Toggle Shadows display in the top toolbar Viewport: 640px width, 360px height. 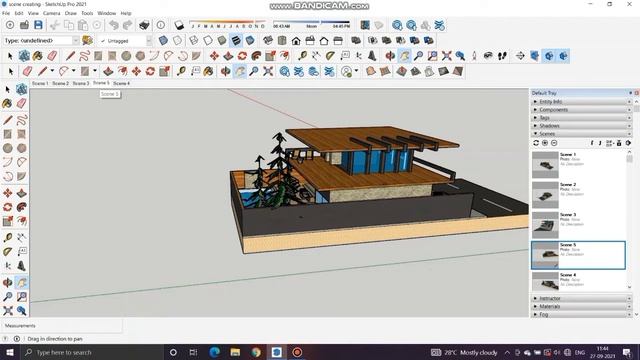pos(179,25)
